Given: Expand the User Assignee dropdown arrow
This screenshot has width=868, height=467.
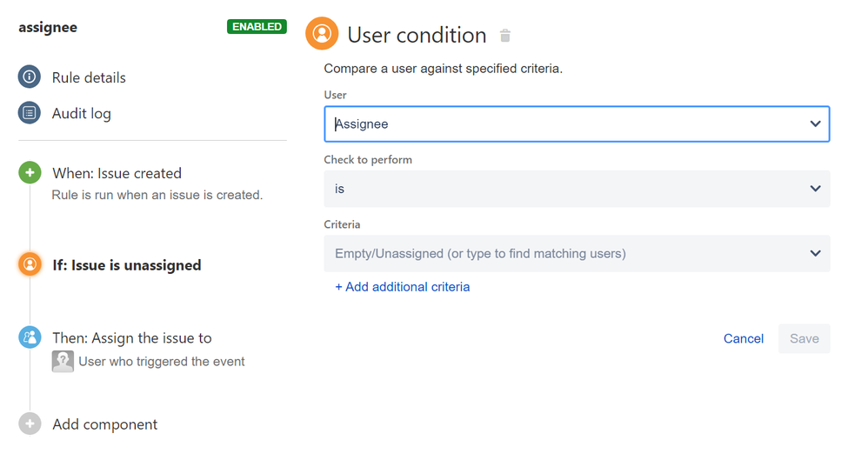Looking at the screenshot, I should tap(815, 124).
